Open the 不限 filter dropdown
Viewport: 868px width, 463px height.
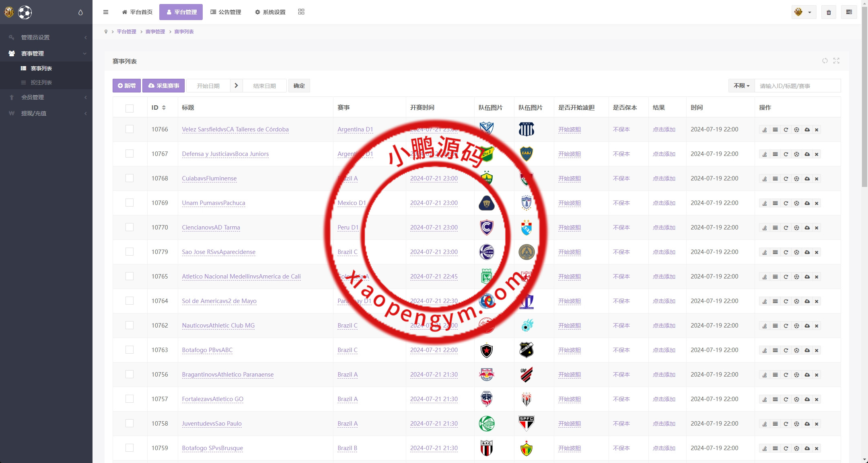click(x=741, y=86)
